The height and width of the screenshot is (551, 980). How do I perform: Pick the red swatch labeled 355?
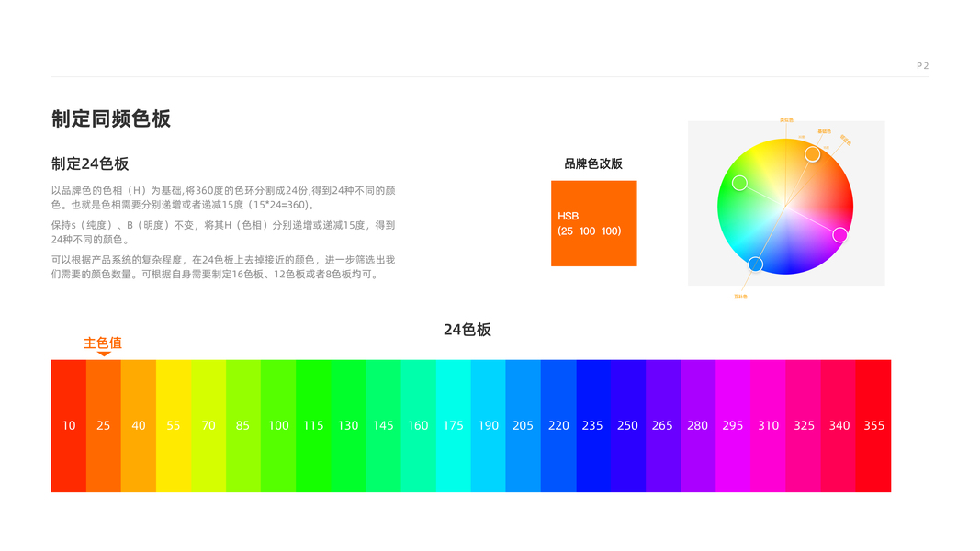(873, 425)
